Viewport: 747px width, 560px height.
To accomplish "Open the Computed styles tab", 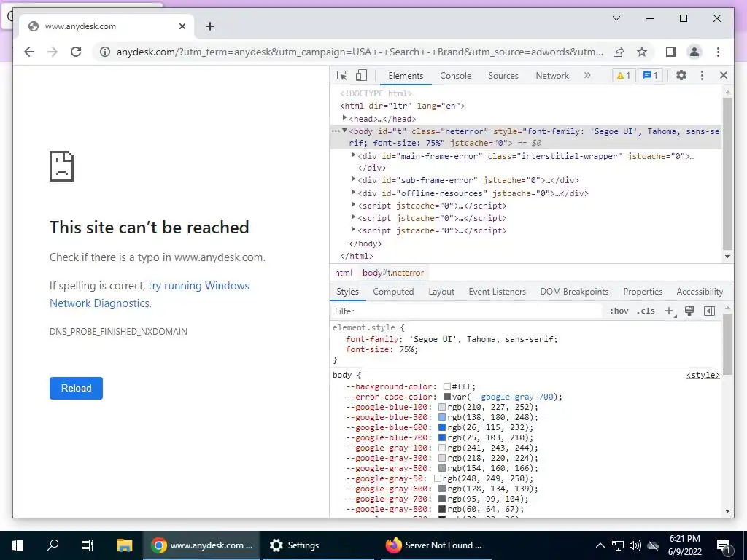I will 393,292.
